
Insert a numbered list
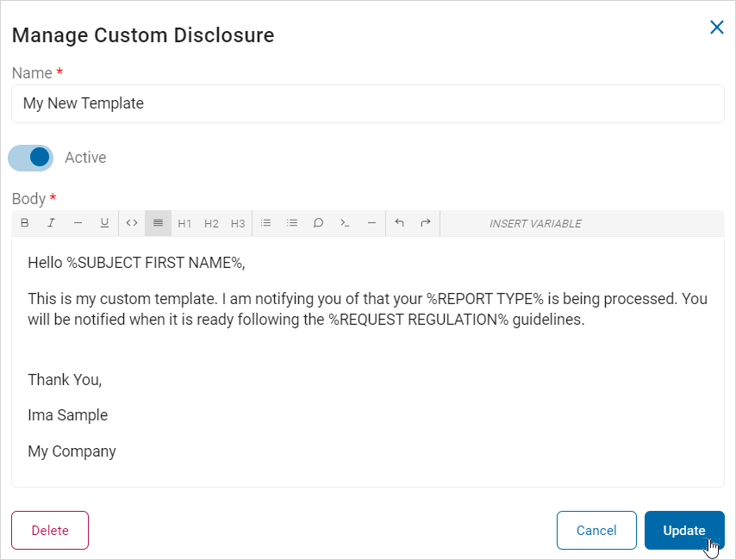[292, 223]
